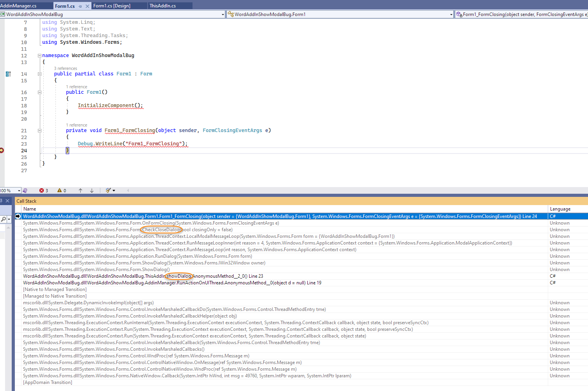The image size is (588, 391).
Task: Click the up arrow to go to previous issue
Action: [81, 190]
